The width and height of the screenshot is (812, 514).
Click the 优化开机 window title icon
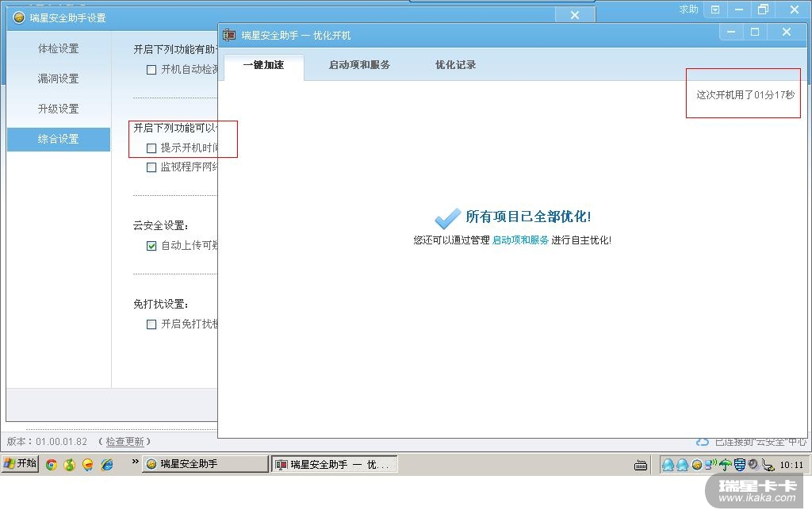pos(229,35)
